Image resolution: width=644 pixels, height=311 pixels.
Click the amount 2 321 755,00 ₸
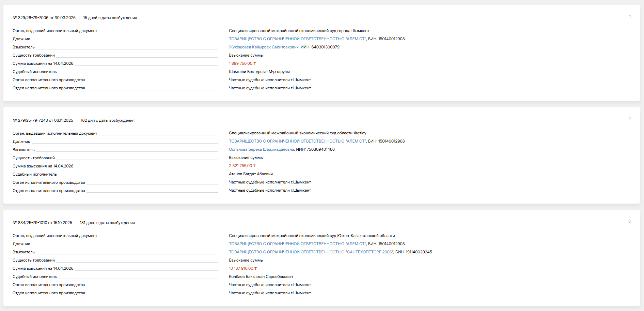click(242, 166)
